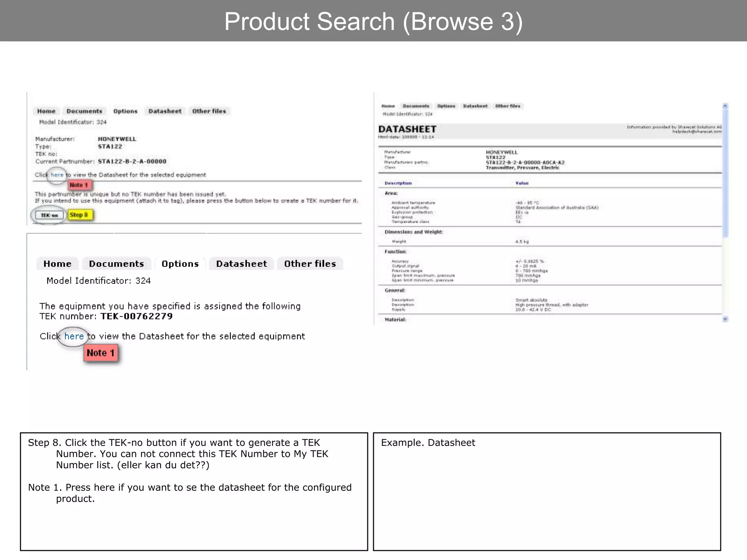Open Documents tab in TEK number panel
747x560 pixels.
coord(116,264)
